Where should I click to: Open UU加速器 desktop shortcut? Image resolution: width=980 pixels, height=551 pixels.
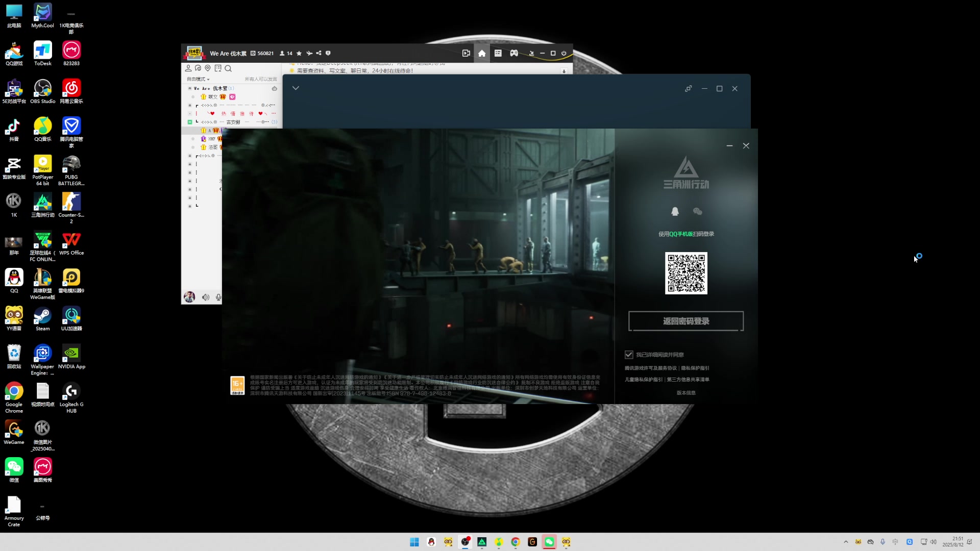[71, 319]
